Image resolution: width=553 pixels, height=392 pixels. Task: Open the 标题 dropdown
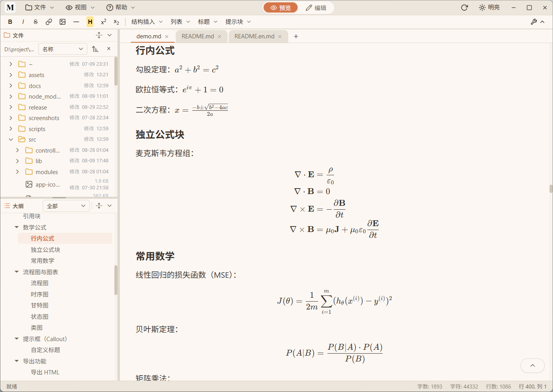pos(208,22)
